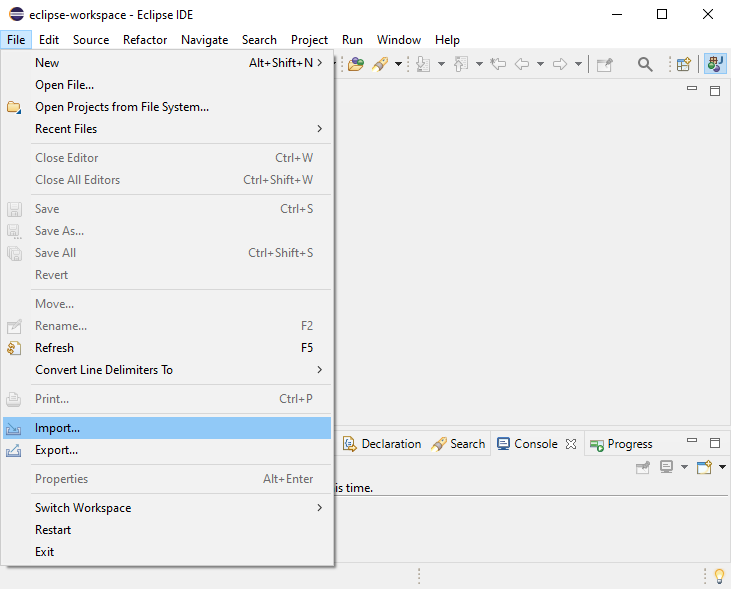Click the Display Selected Console icon
Screen dimensions: 731x589
click(x=667, y=467)
